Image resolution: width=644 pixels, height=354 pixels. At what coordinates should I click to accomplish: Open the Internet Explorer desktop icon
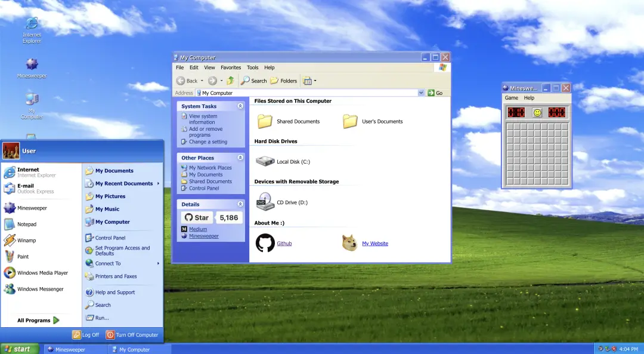point(32,25)
